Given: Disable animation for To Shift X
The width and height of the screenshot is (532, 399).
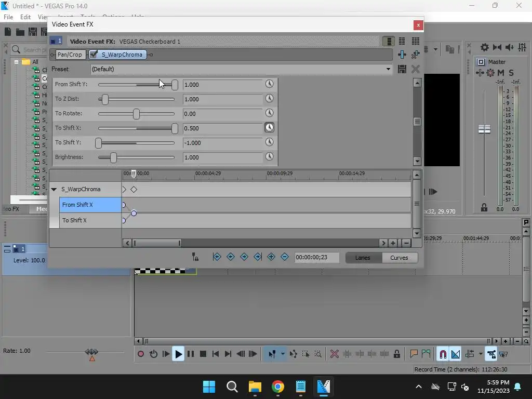Looking at the screenshot, I should point(270,128).
